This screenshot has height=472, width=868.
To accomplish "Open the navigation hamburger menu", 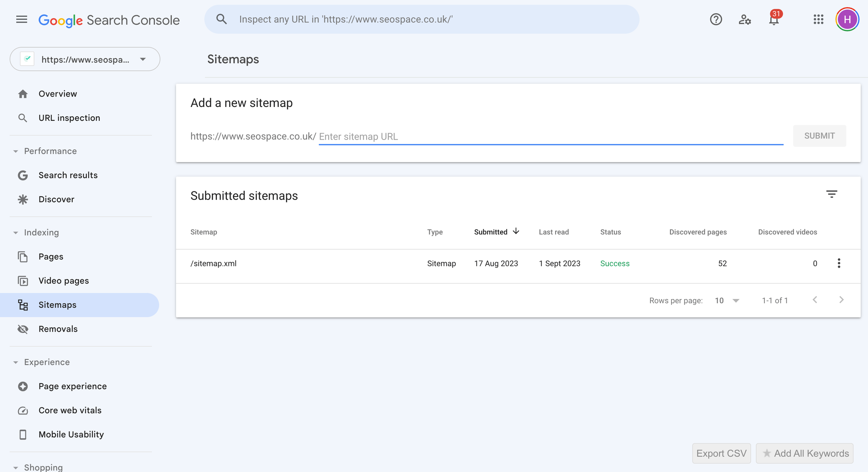I will pyautogui.click(x=21, y=19).
